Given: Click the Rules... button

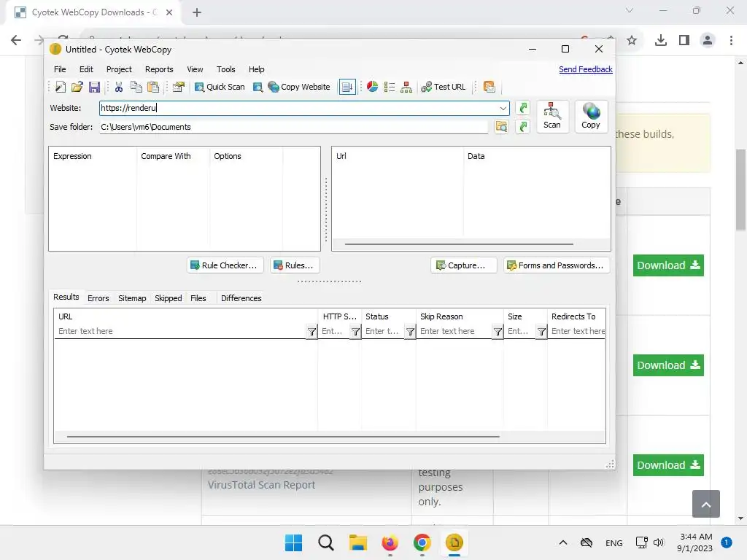Looking at the screenshot, I should click(295, 265).
